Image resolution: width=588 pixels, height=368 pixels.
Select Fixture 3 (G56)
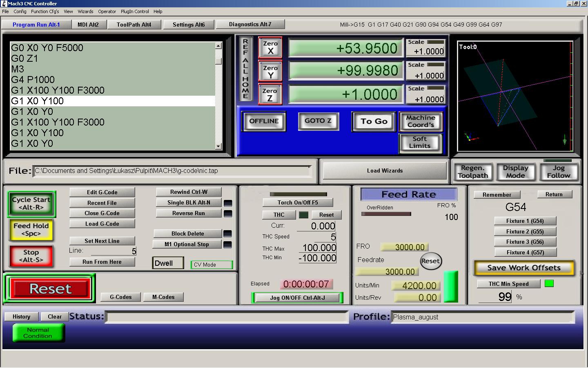pos(525,242)
